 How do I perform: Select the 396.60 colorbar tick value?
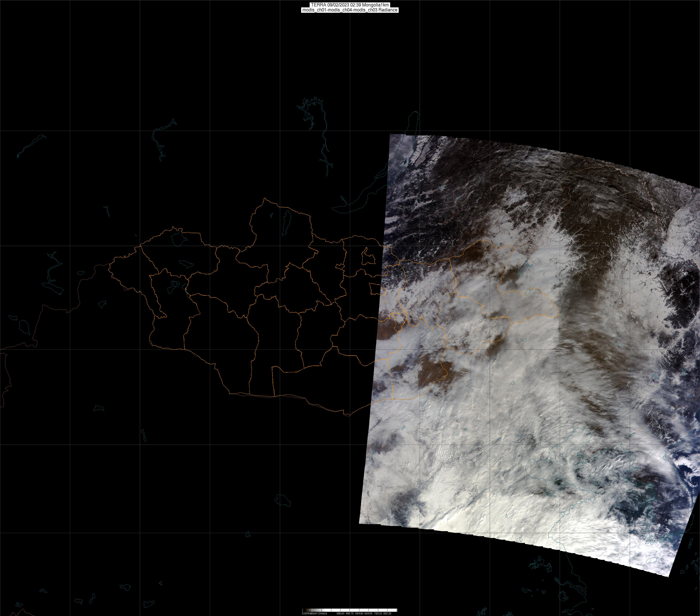(340, 613)
